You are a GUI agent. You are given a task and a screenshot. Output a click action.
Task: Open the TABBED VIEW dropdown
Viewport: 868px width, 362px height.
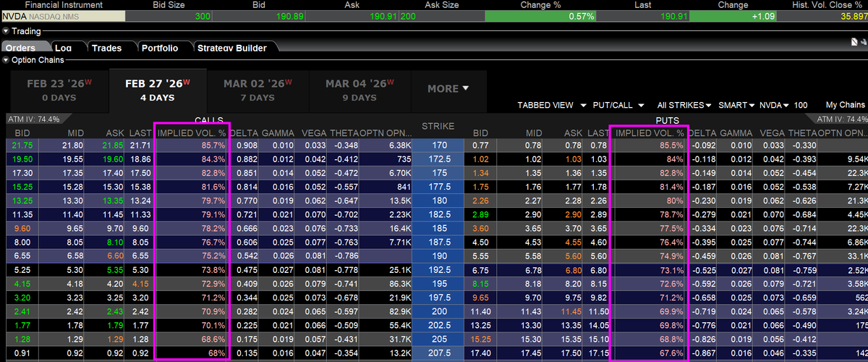coord(551,105)
